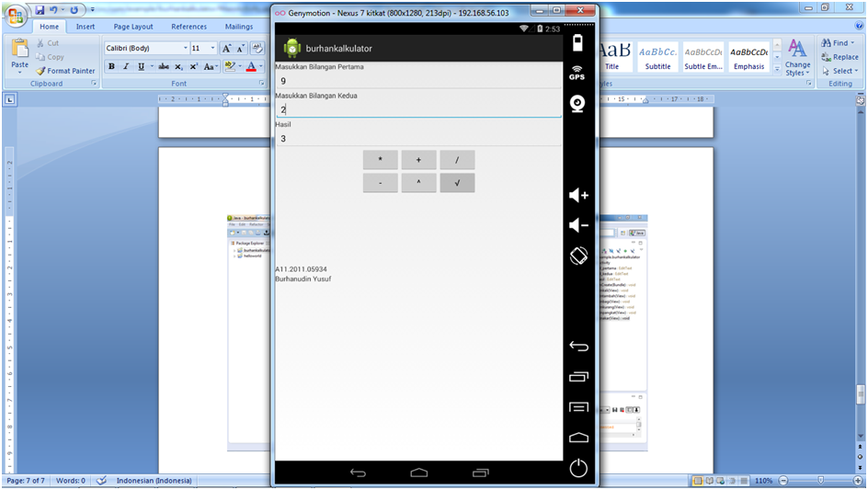
Task: Open the font color dropdown arrow
Action: [261, 66]
